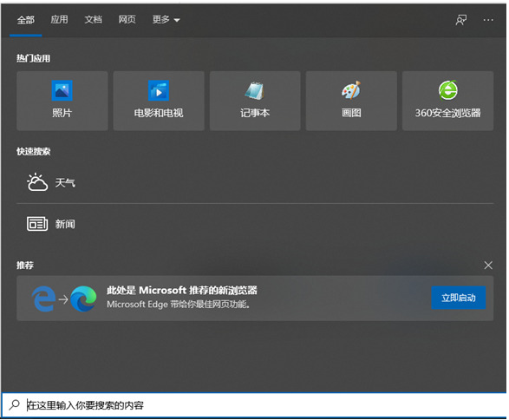Dismiss the 推荐 section with X
Screen dimensions: 509x420
point(488,266)
